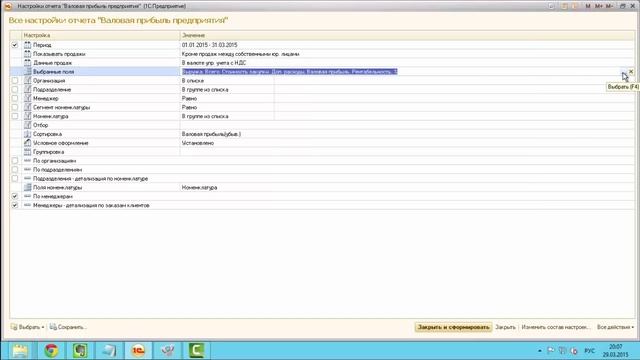
Task: Click the dash icon beside По организациям
Action: 27,161
